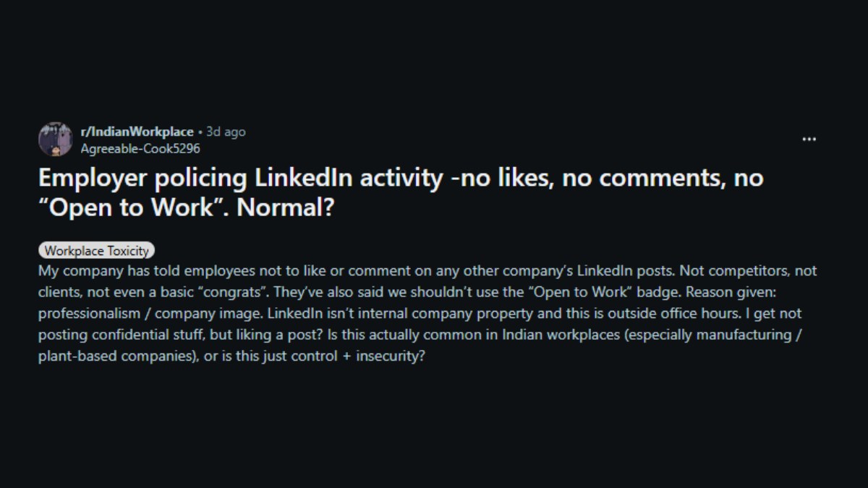This screenshot has height=488, width=868.
Task: Open the post's three-dot options menu
Action: tap(809, 140)
